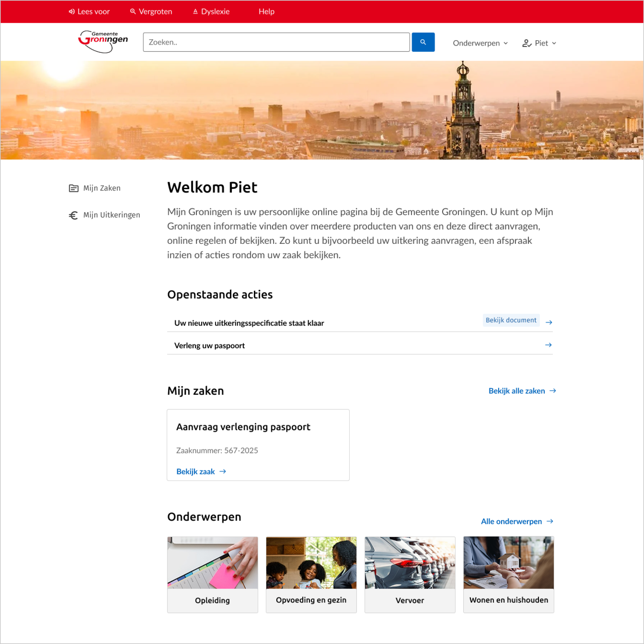644x644 pixels.
Task: Open Mijn Uitkeringen in sidebar
Action: (111, 215)
